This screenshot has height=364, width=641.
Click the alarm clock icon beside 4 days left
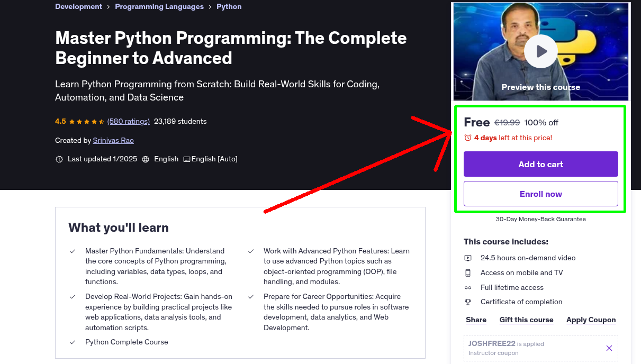pos(468,138)
